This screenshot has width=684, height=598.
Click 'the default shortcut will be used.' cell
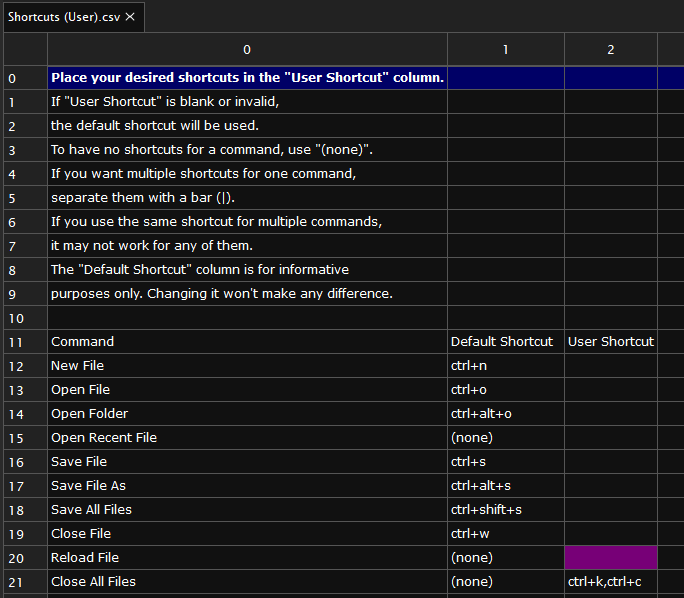point(247,126)
